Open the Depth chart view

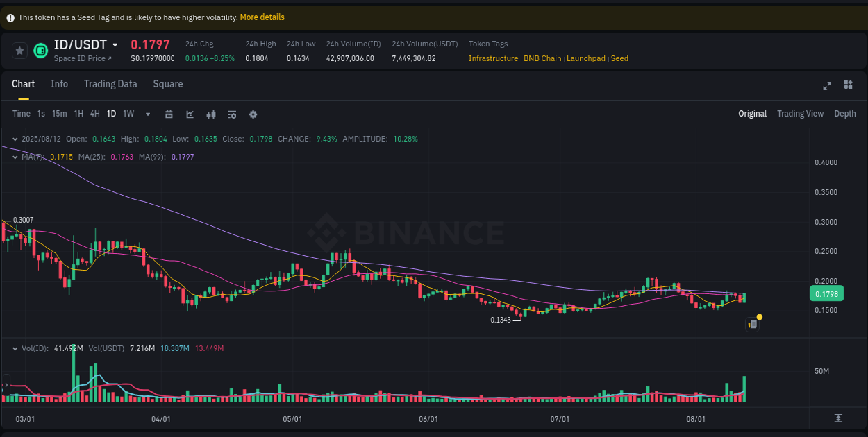[845, 113]
